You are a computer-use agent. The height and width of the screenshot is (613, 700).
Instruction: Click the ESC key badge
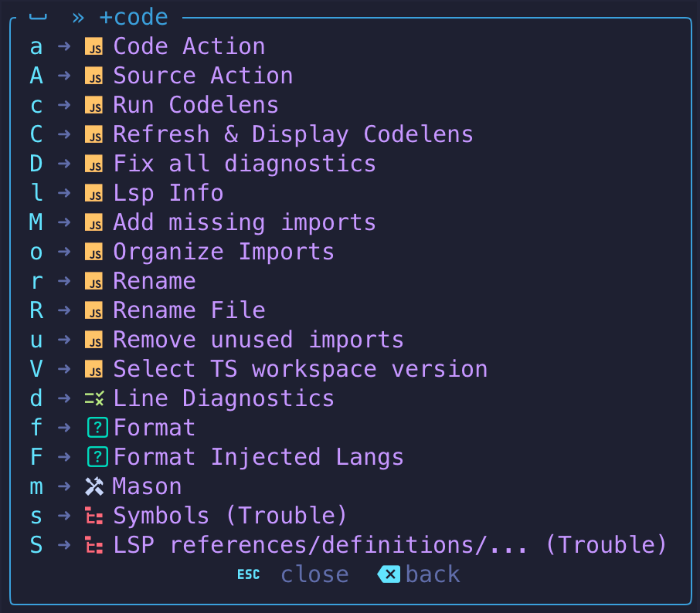(x=248, y=574)
